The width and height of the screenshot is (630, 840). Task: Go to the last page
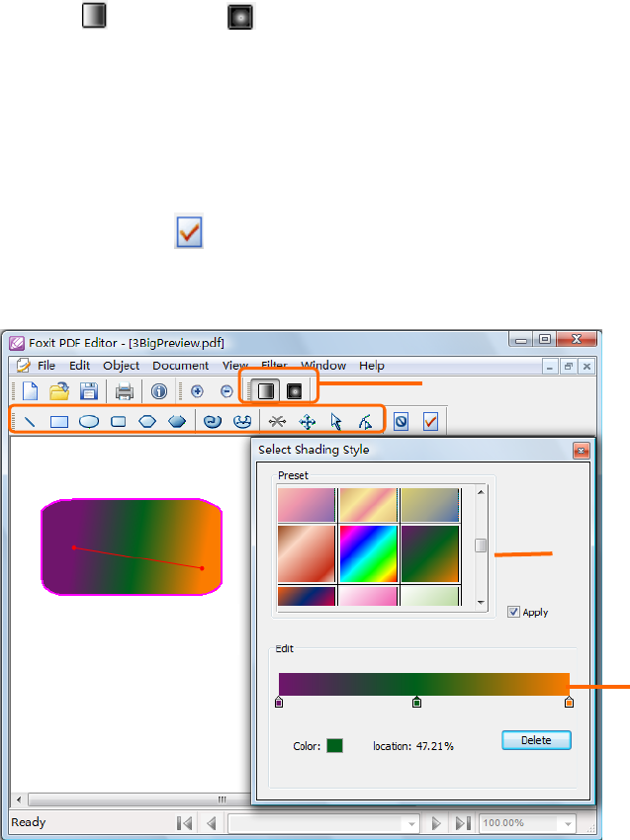point(463,823)
